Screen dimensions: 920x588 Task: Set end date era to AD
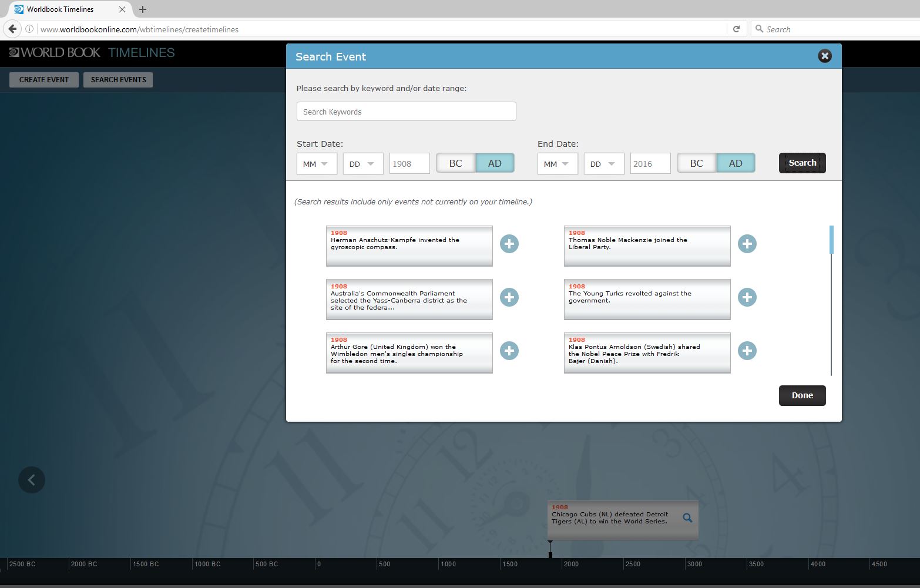[736, 163]
